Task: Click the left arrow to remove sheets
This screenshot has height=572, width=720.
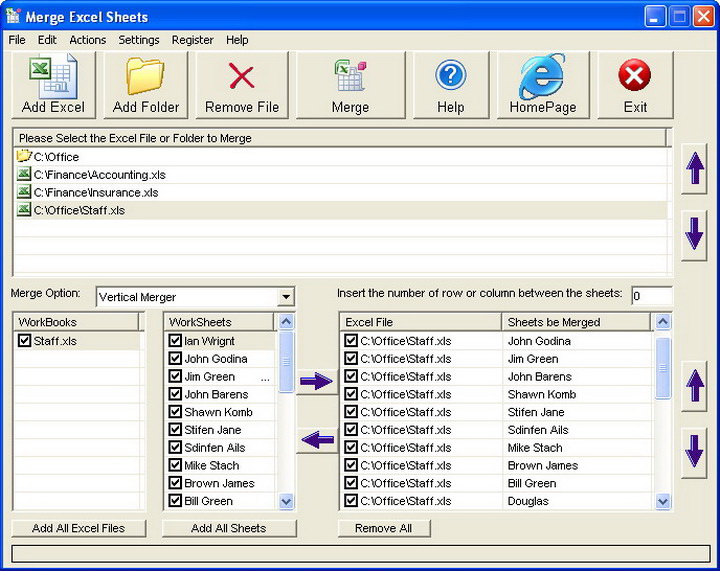Action: pyautogui.click(x=318, y=440)
